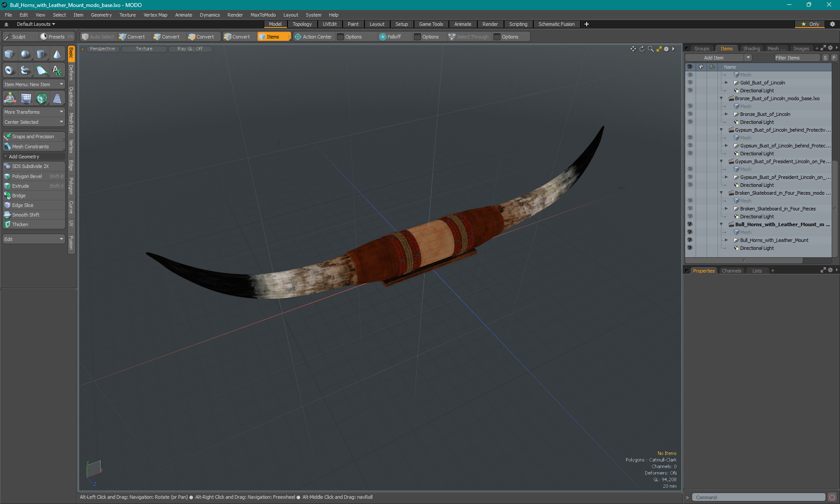Open Item Menu: New Item dropdown
Screen dimensions: 840x504
pos(34,84)
